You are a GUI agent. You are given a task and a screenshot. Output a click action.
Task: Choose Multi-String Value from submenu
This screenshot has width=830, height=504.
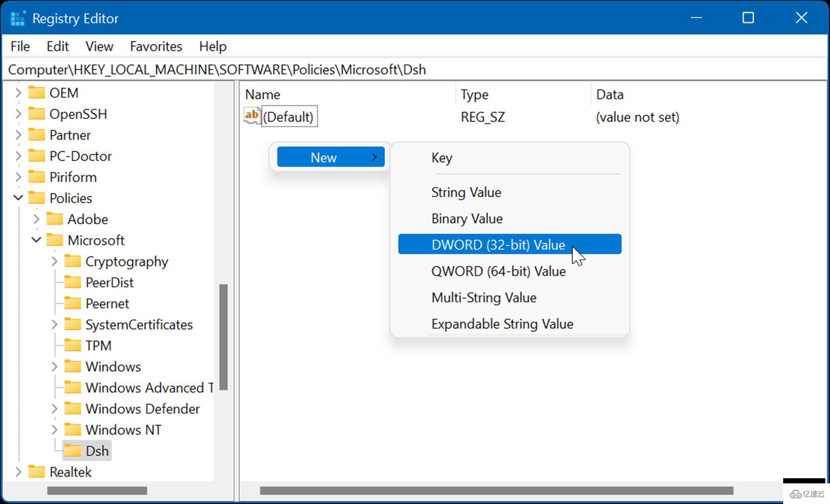(x=510, y=297)
